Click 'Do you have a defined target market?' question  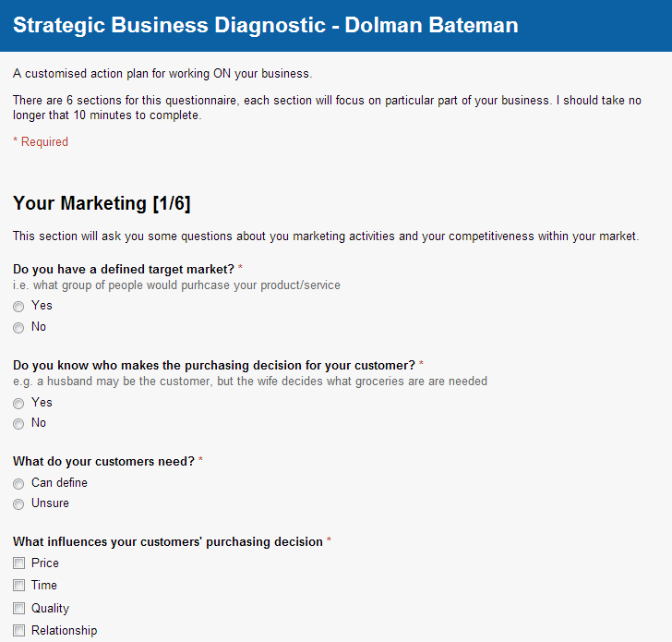point(124,270)
